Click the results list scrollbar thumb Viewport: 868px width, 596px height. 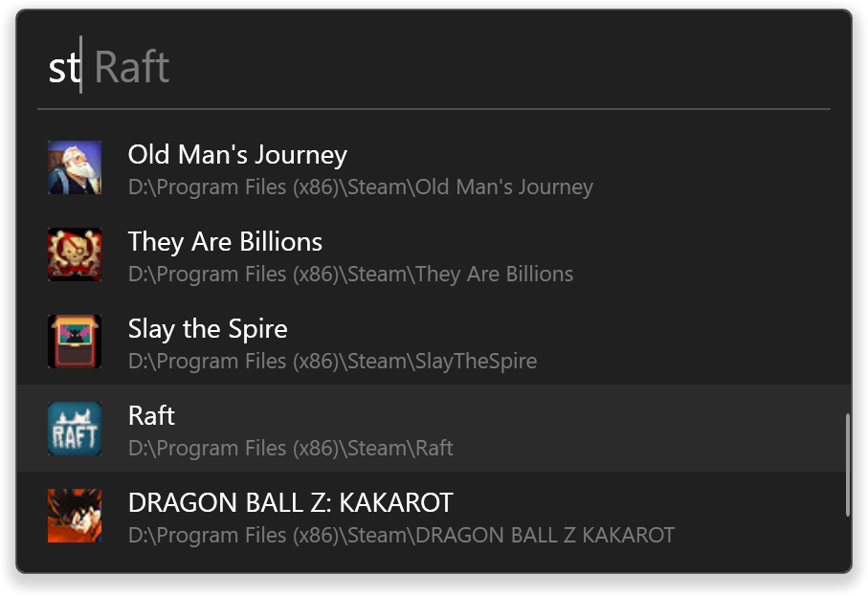(847, 465)
